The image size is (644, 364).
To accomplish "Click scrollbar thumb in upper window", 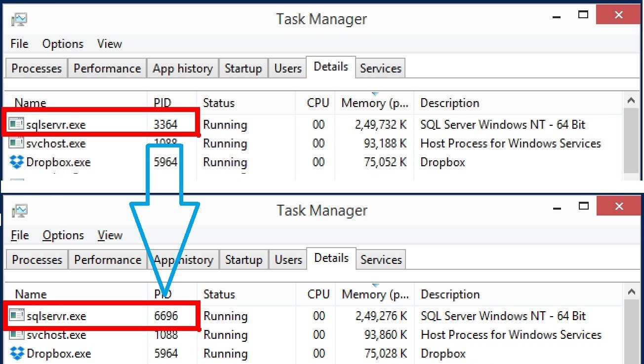I will 631,141.
